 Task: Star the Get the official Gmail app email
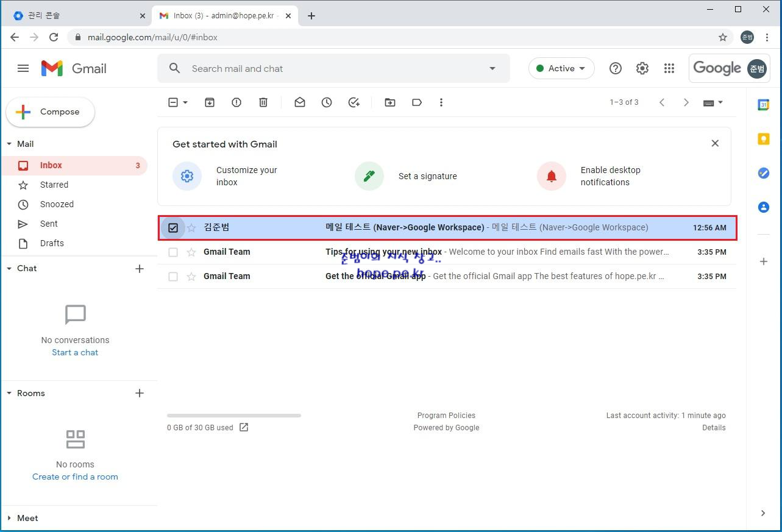(x=191, y=276)
